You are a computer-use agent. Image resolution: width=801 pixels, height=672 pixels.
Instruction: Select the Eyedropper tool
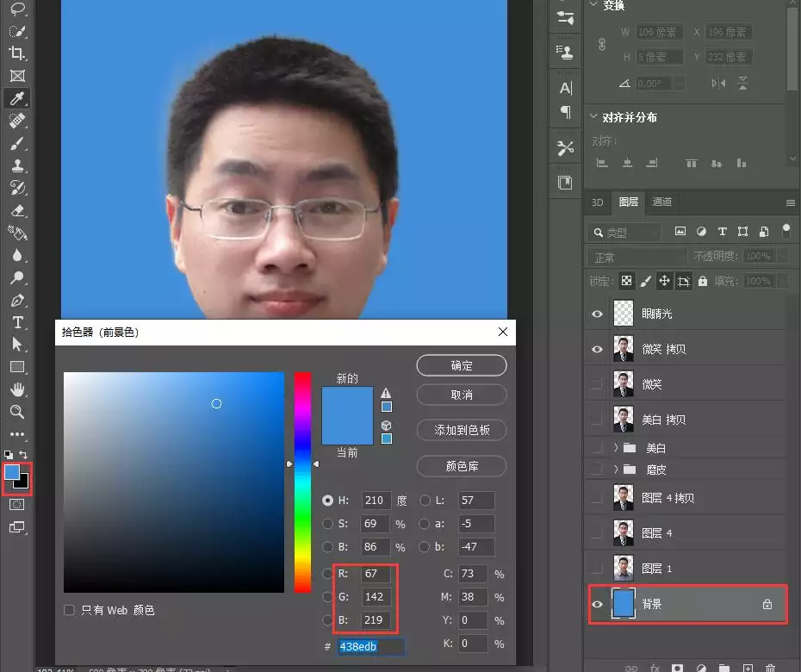(x=17, y=98)
